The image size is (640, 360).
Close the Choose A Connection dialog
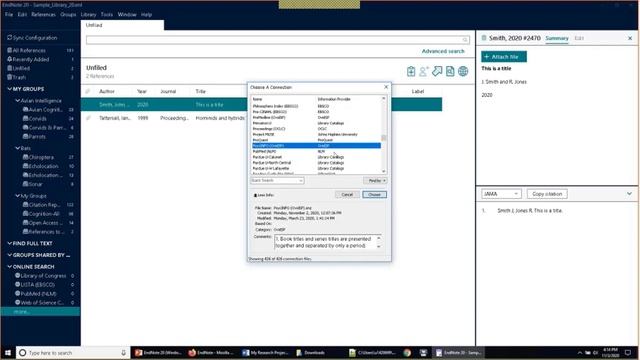386,87
